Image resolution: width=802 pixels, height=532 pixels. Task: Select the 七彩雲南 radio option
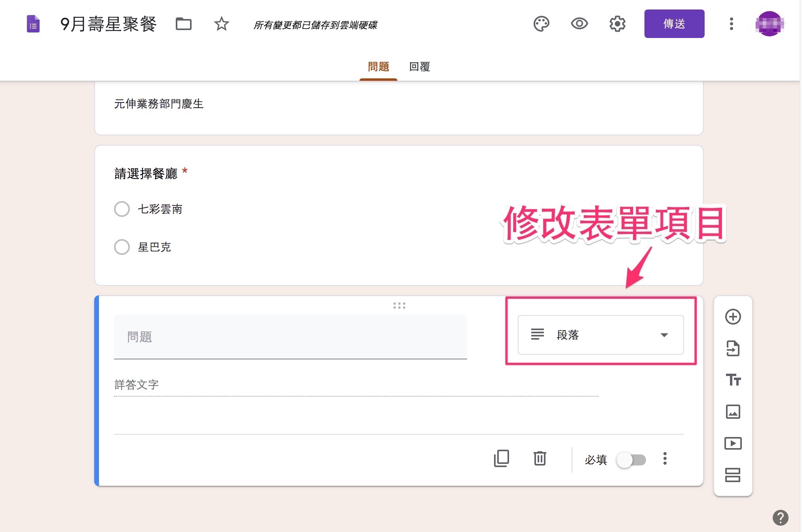122,209
